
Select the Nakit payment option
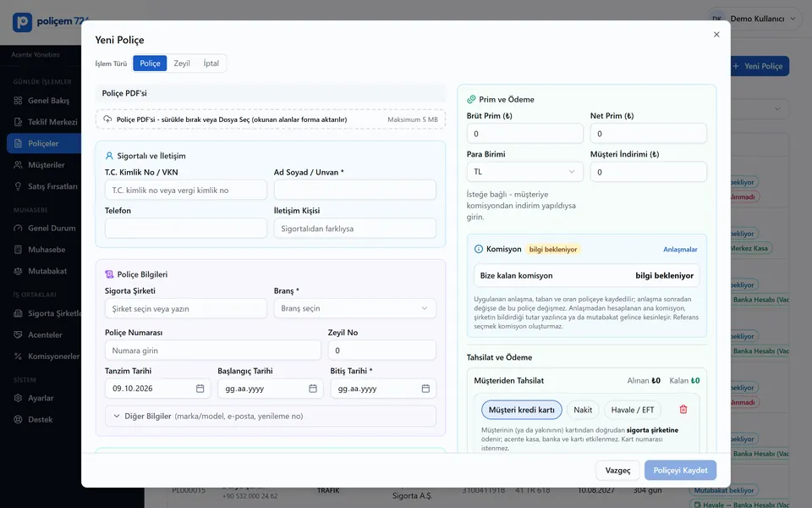point(583,410)
